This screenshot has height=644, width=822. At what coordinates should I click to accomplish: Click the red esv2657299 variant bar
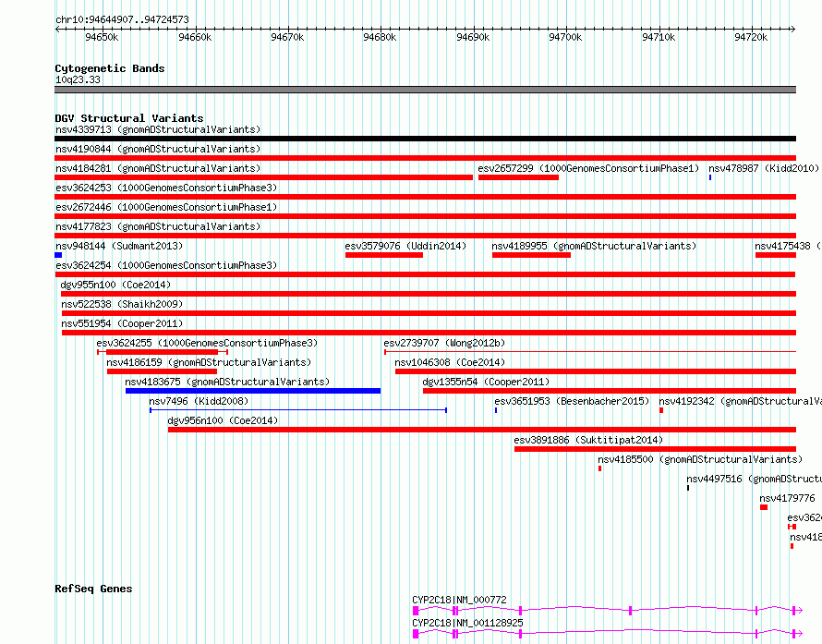point(518,177)
